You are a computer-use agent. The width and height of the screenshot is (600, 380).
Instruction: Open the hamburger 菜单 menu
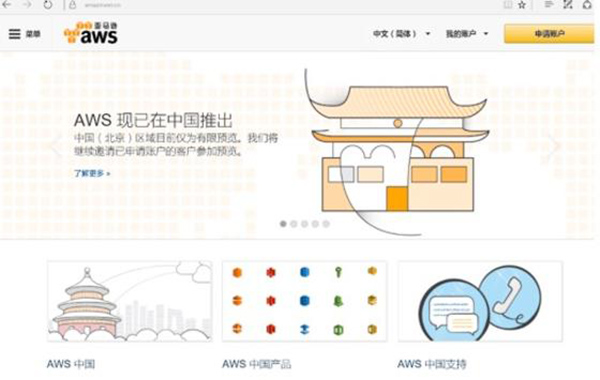24,34
